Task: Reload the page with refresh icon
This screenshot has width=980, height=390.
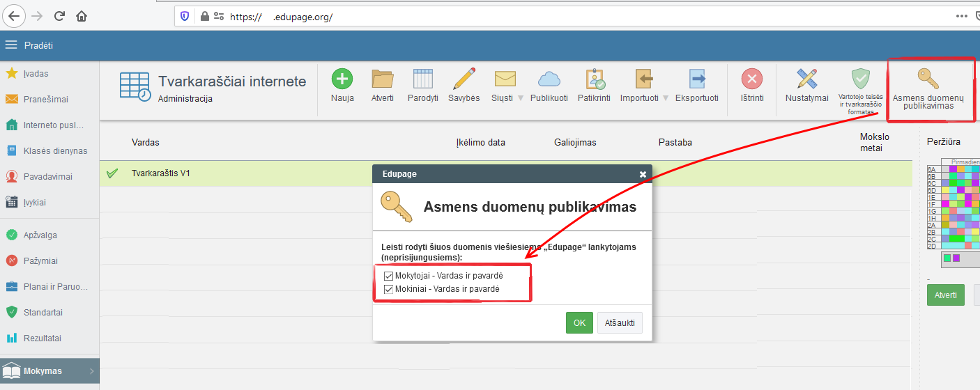Action: (59, 15)
